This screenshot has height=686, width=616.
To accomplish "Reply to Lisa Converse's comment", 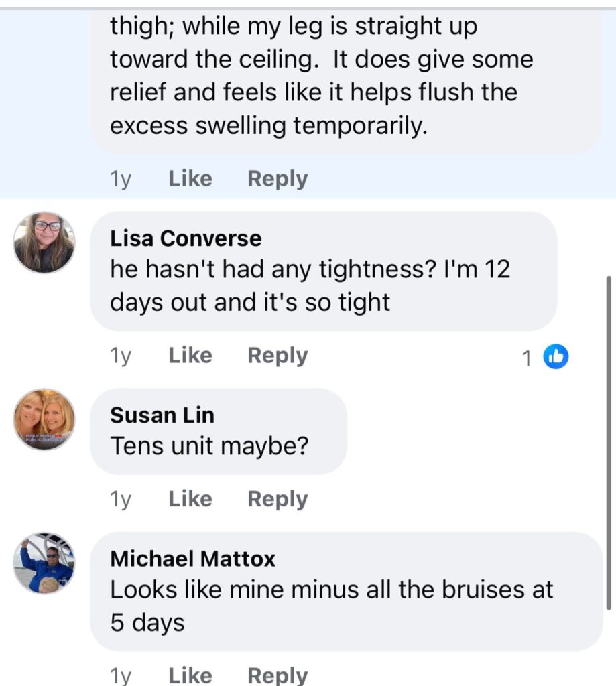I will pyautogui.click(x=278, y=356).
